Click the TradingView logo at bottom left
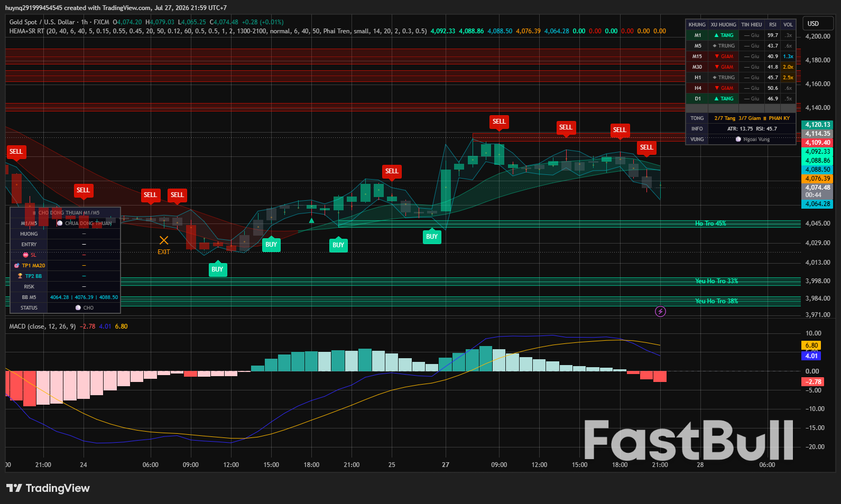 pyautogui.click(x=48, y=488)
